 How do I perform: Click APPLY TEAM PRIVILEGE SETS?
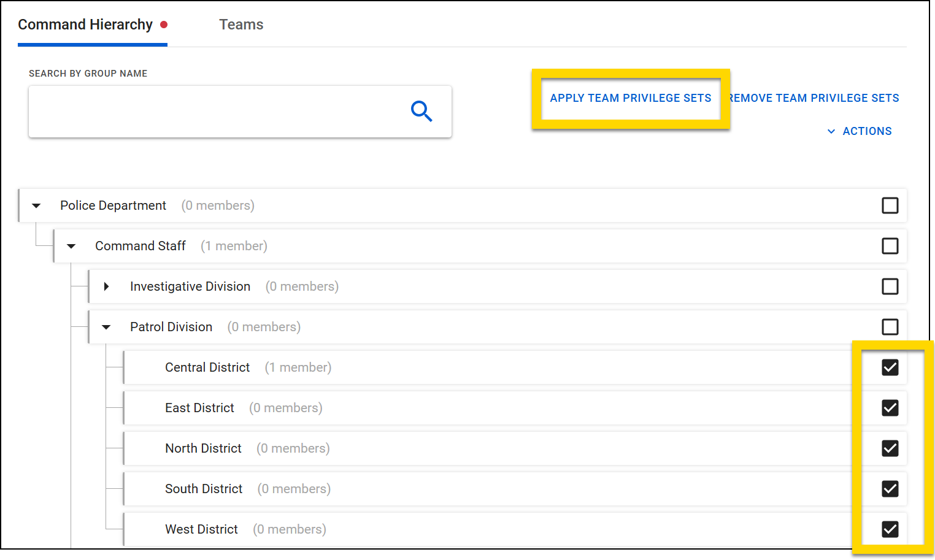tap(630, 98)
